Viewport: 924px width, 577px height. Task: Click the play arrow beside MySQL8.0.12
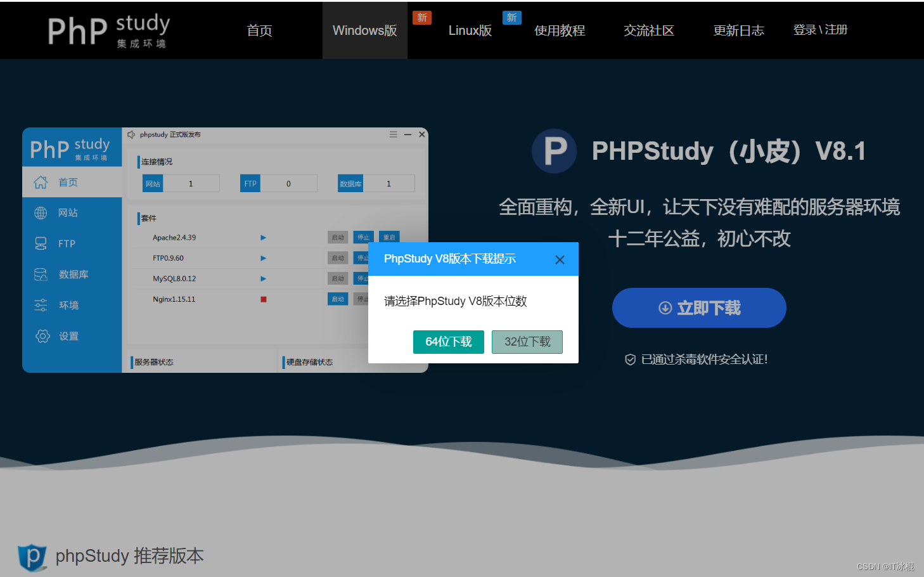(263, 278)
